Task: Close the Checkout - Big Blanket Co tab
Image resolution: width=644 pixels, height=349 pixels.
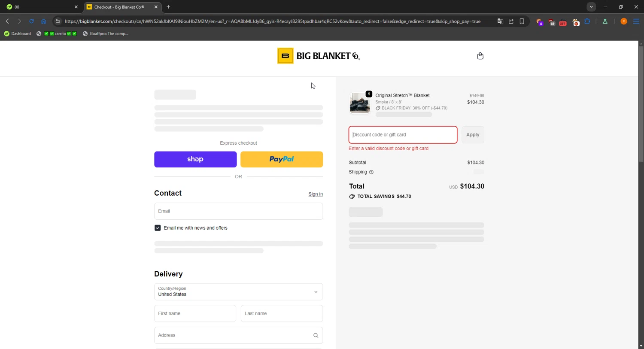Action: tap(156, 7)
